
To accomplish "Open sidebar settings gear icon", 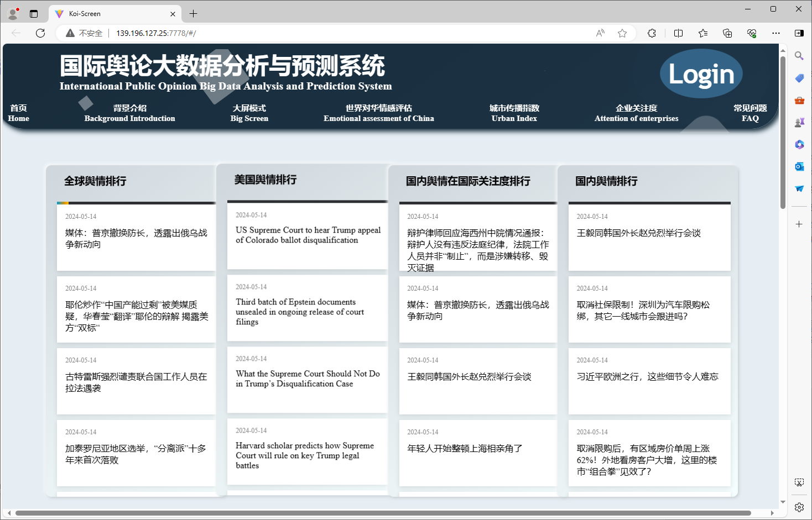I will click(x=799, y=507).
